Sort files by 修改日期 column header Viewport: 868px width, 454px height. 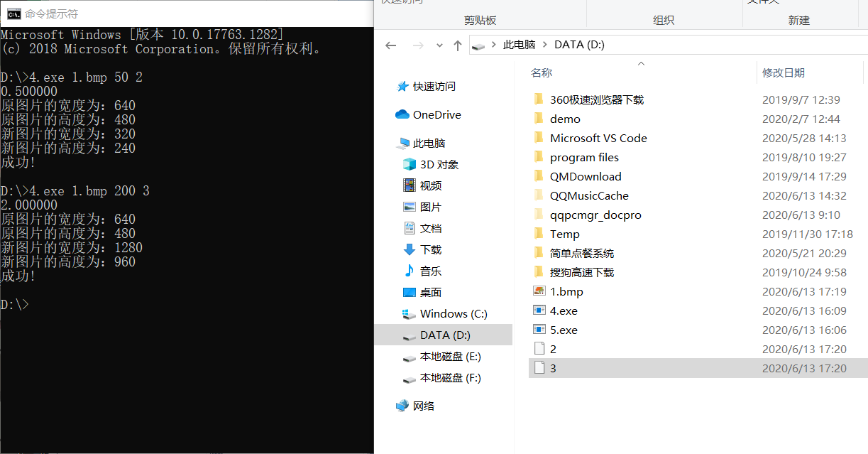784,72
